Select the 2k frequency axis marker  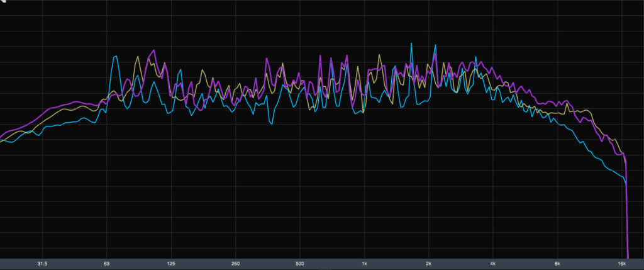click(428, 263)
